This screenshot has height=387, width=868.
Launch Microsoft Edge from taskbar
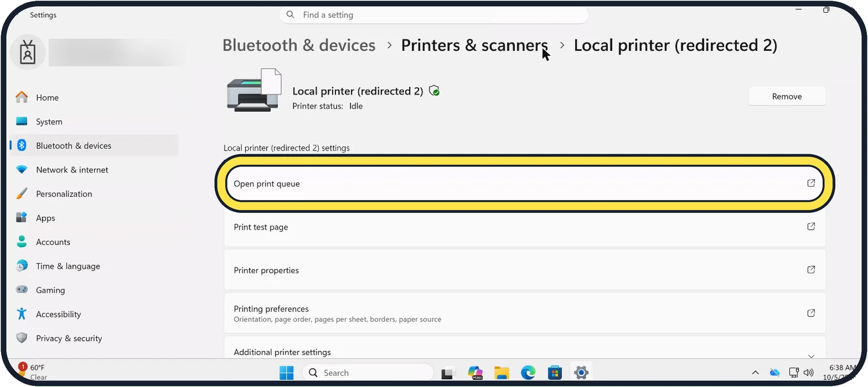tap(528, 373)
